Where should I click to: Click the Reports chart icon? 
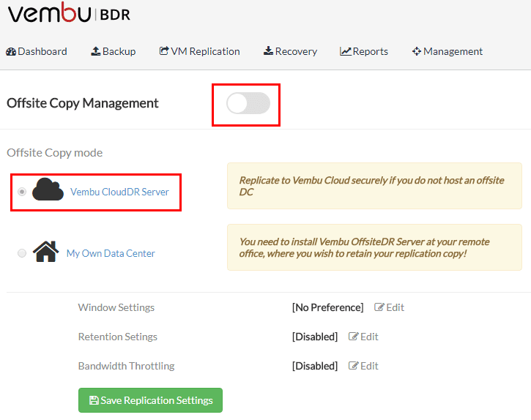pos(346,51)
